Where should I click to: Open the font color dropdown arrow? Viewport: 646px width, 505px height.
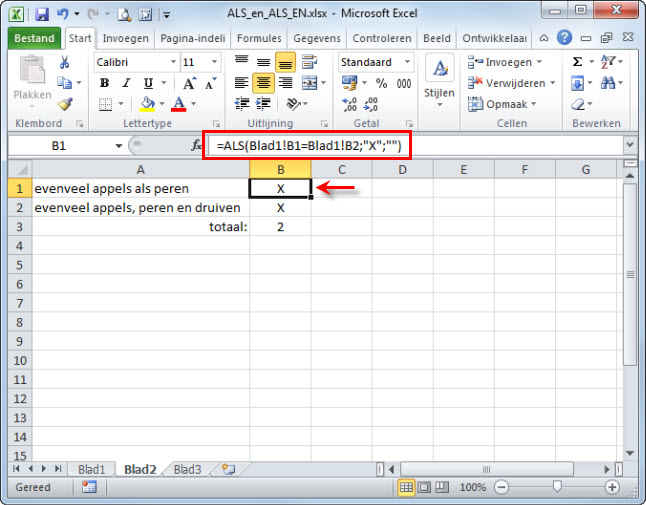193,104
